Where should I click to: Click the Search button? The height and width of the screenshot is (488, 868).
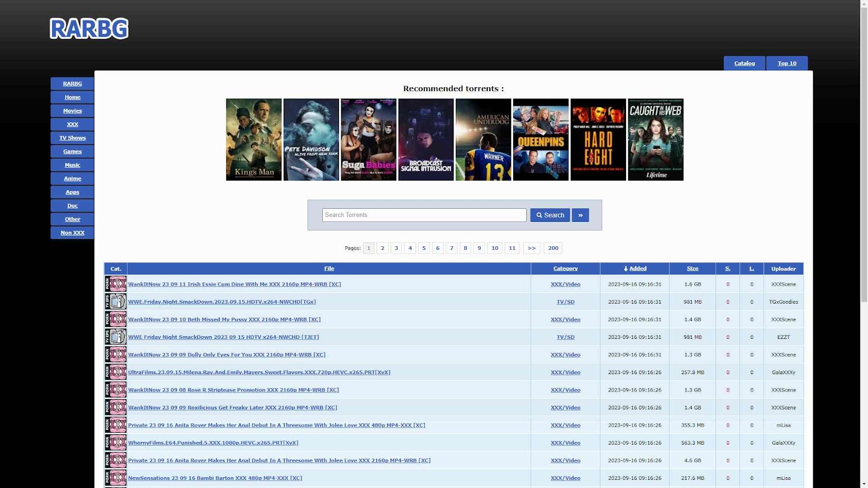click(550, 215)
